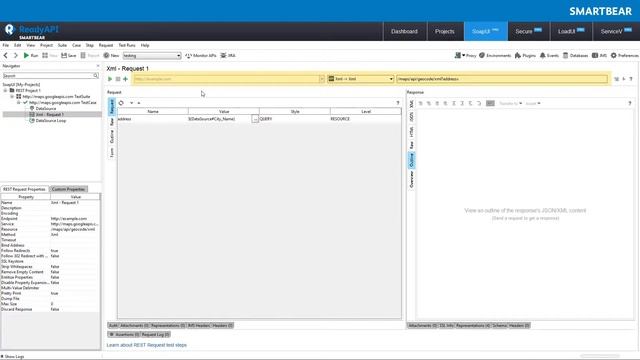Screen dimensions: 640x360
Task: Open the Assertions tab below request
Action: point(124,334)
